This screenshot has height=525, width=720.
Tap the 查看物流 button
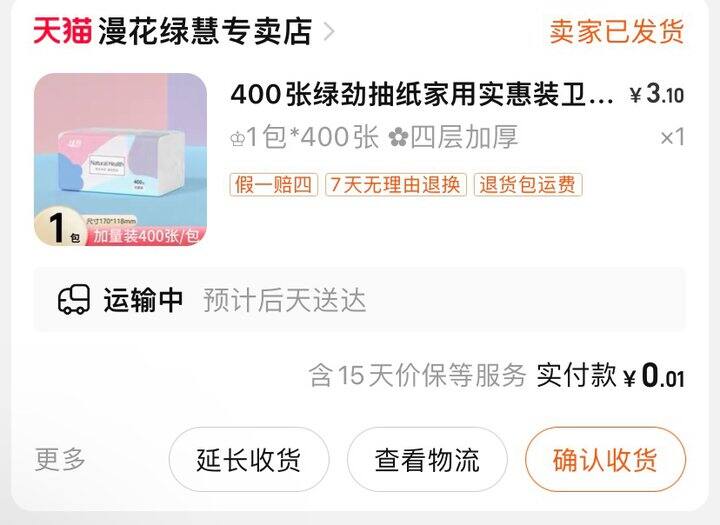point(427,459)
